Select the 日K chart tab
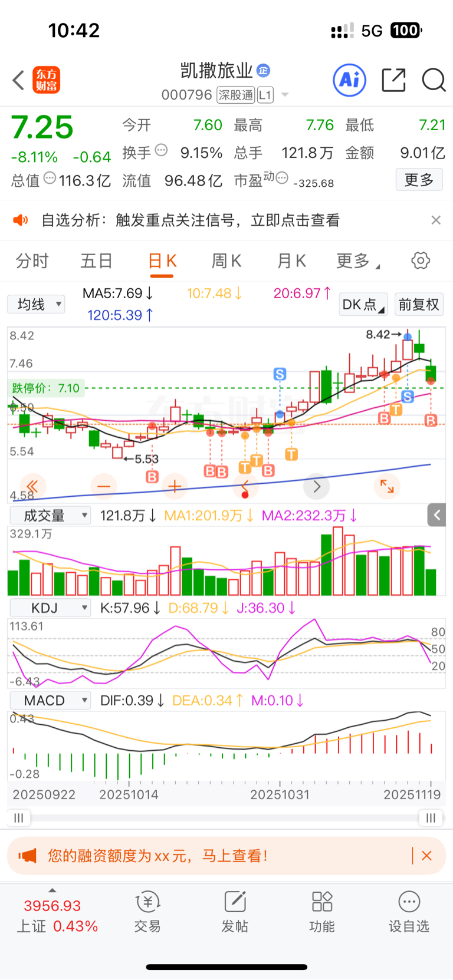The image size is (453, 980). [162, 262]
